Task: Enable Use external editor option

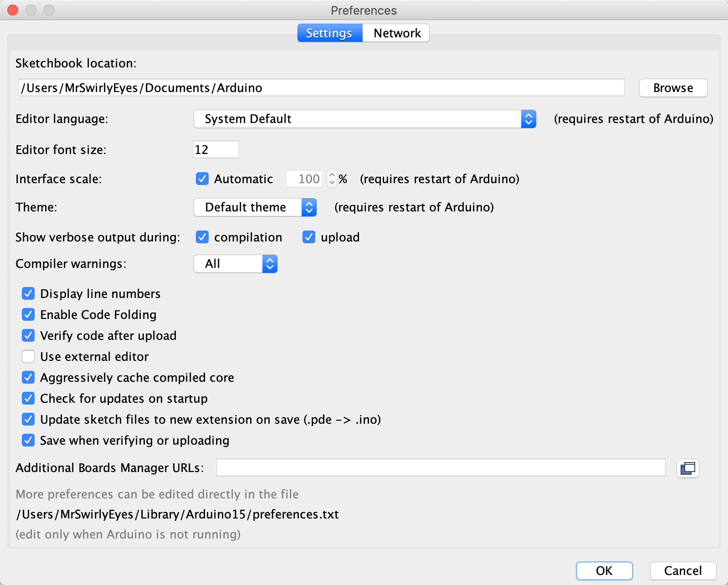Action: [28, 356]
